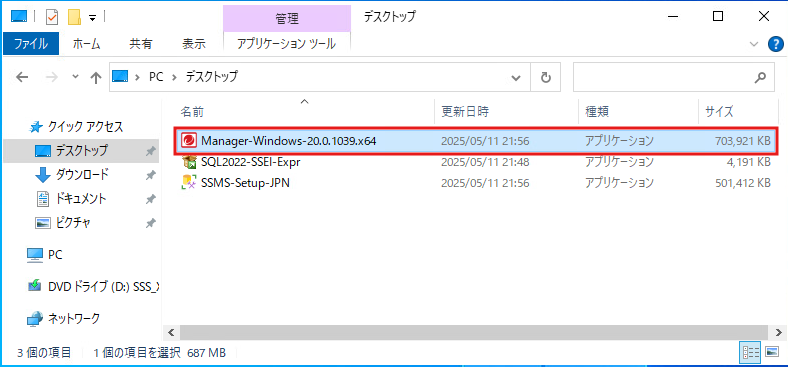Image resolution: width=788 pixels, height=367 pixels.
Task: Click the quick access star icon
Action: [x=36, y=127]
